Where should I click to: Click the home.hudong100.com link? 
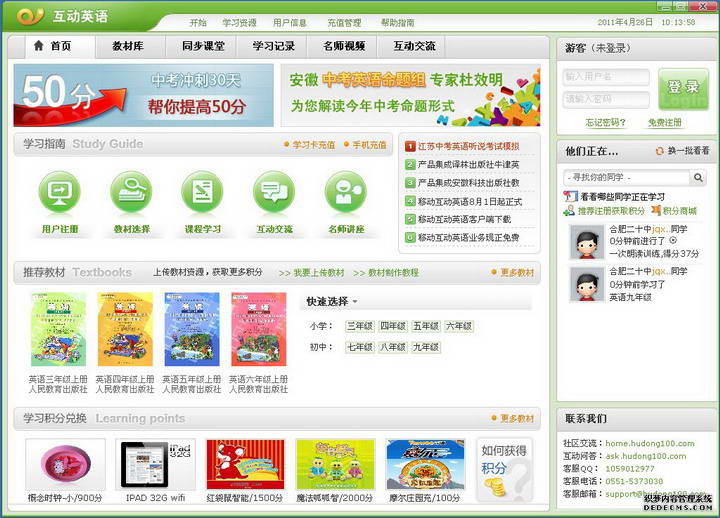(x=650, y=444)
